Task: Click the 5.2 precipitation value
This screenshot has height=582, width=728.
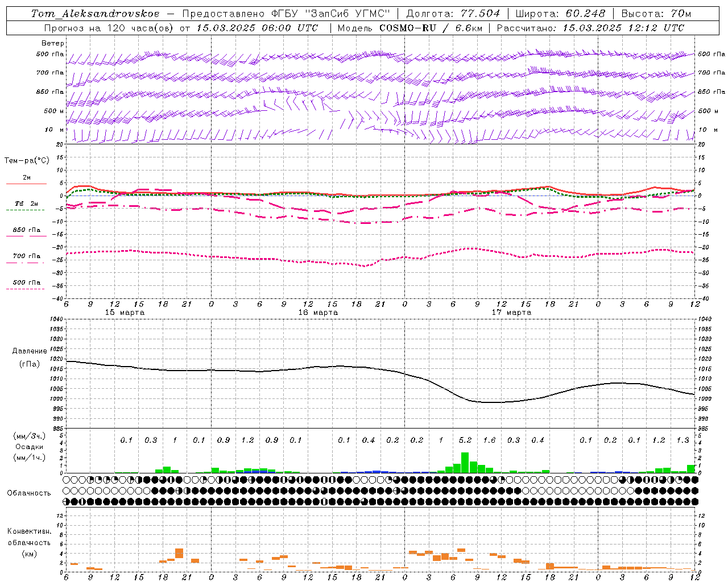Action: (465, 440)
